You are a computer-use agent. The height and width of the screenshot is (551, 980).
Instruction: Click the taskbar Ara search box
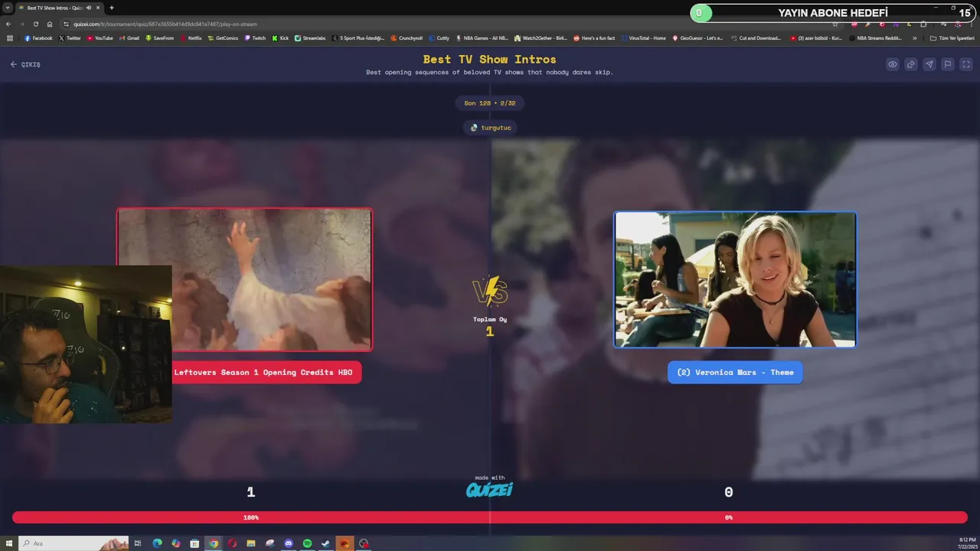pos(73,543)
